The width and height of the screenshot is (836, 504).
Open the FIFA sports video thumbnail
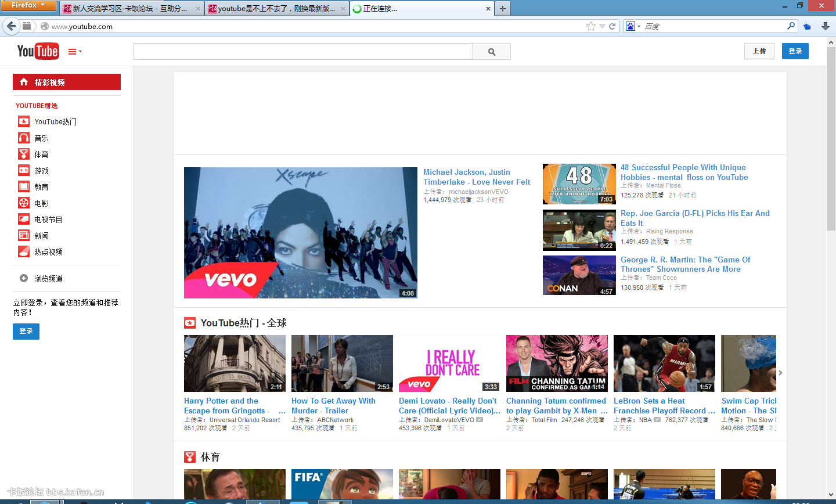click(342, 484)
